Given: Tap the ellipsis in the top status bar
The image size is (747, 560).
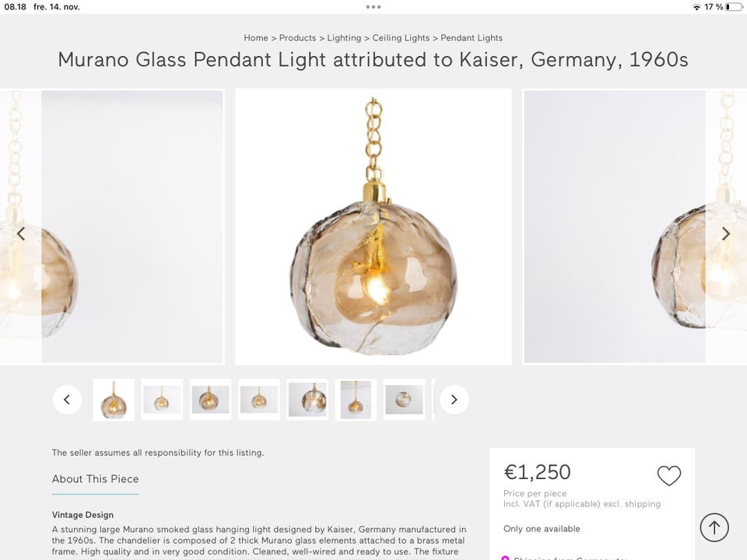Looking at the screenshot, I should 373,6.
